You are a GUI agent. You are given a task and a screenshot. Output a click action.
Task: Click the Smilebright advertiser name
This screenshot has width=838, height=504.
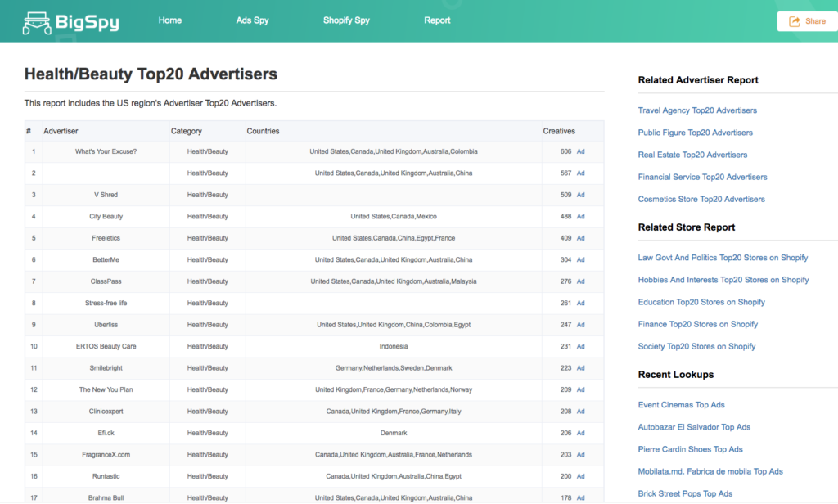106,368
